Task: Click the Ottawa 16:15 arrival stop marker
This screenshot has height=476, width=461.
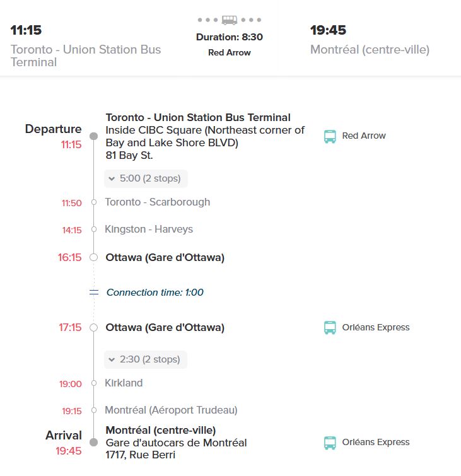Action: (x=94, y=257)
